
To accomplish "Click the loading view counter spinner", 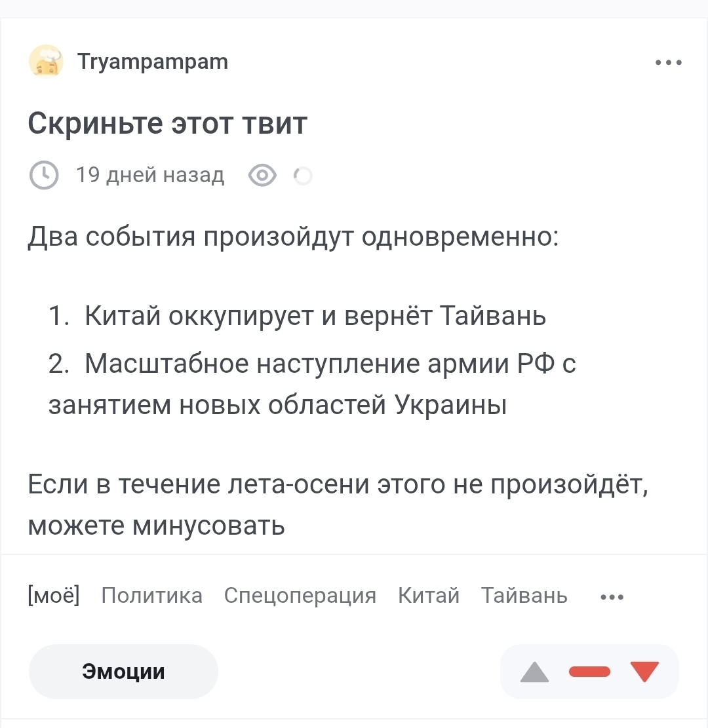I will point(303,176).
